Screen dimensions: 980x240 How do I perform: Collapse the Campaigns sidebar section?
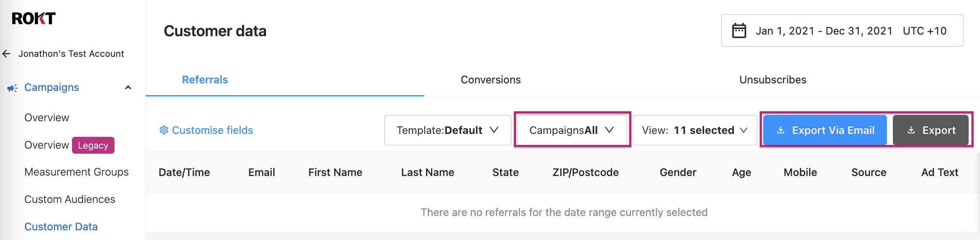pyautogui.click(x=128, y=88)
